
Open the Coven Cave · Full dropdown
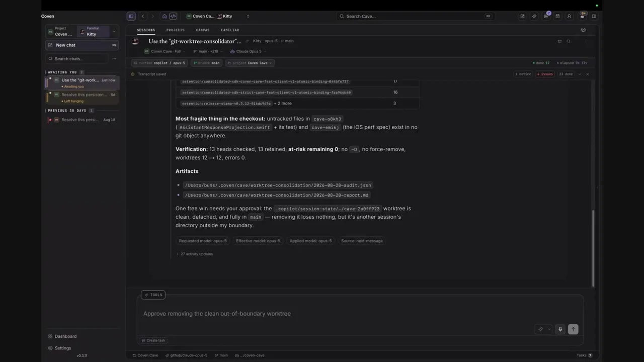click(x=165, y=51)
